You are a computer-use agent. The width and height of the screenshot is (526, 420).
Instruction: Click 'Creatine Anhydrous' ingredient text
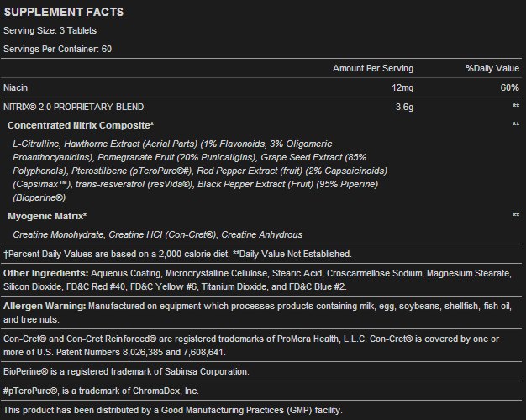[x=262, y=234]
